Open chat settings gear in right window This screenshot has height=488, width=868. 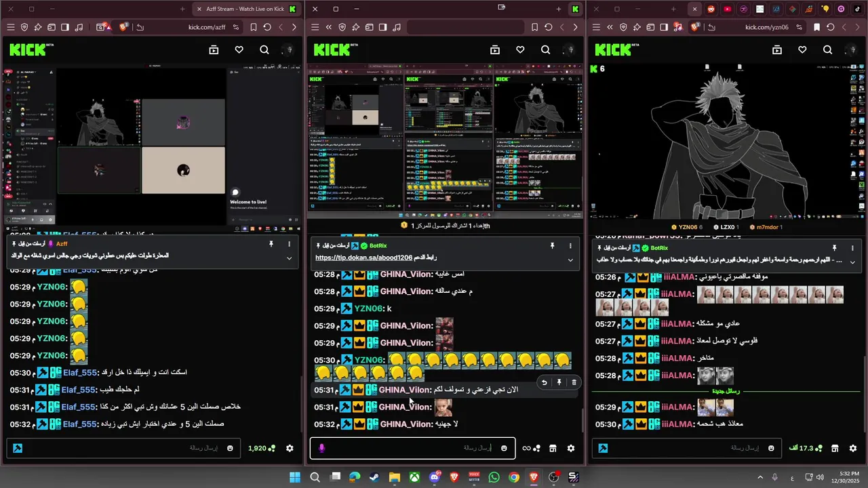pos(852,448)
